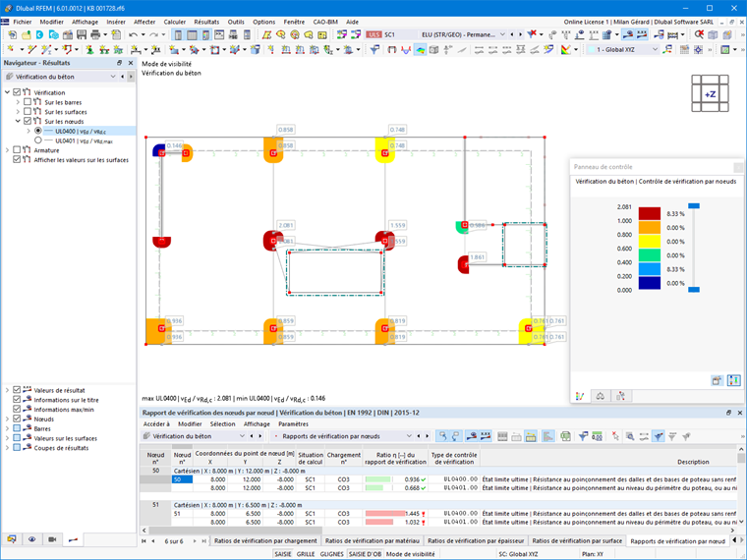Click the Excel export icon in table toolbar
The height and width of the screenshot is (560, 747).
[x=565, y=436]
